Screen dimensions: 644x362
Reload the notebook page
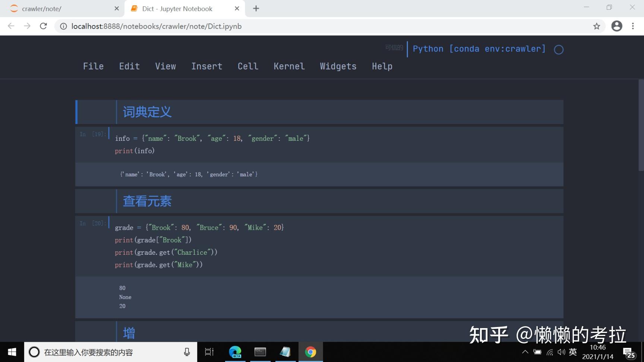click(x=43, y=26)
